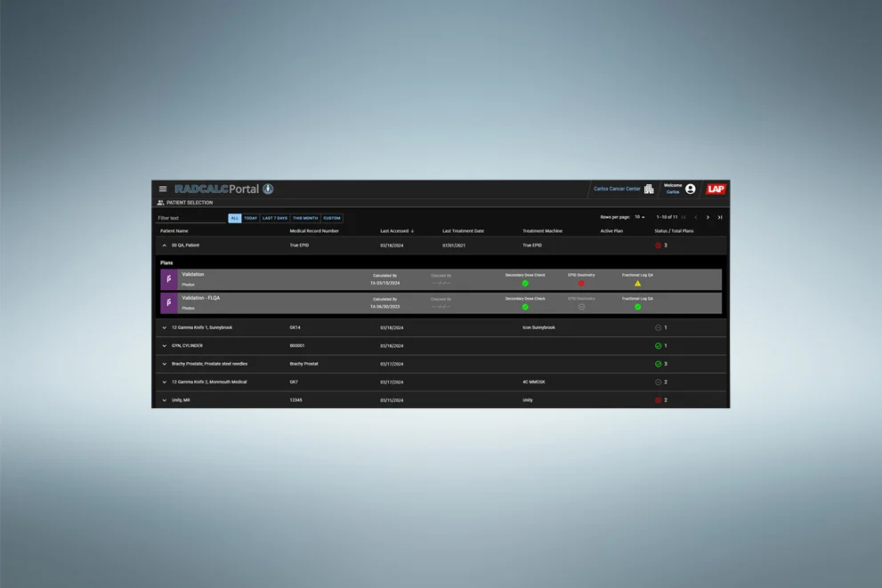Select the ALL date filter

coord(235,218)
